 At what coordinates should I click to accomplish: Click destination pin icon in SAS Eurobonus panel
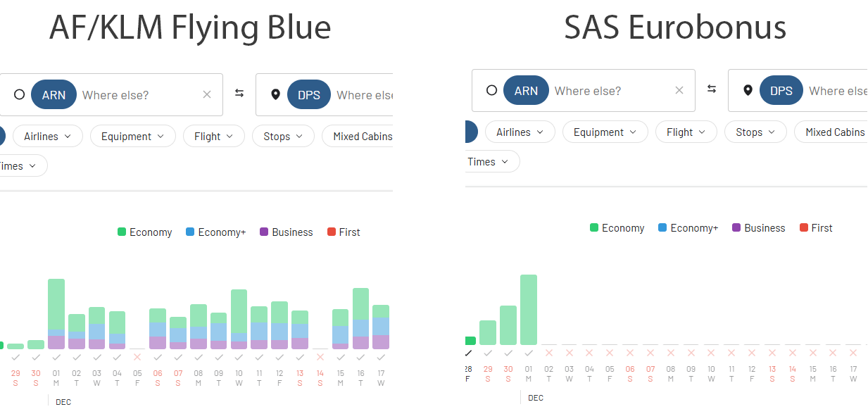[x=748, y=90]
